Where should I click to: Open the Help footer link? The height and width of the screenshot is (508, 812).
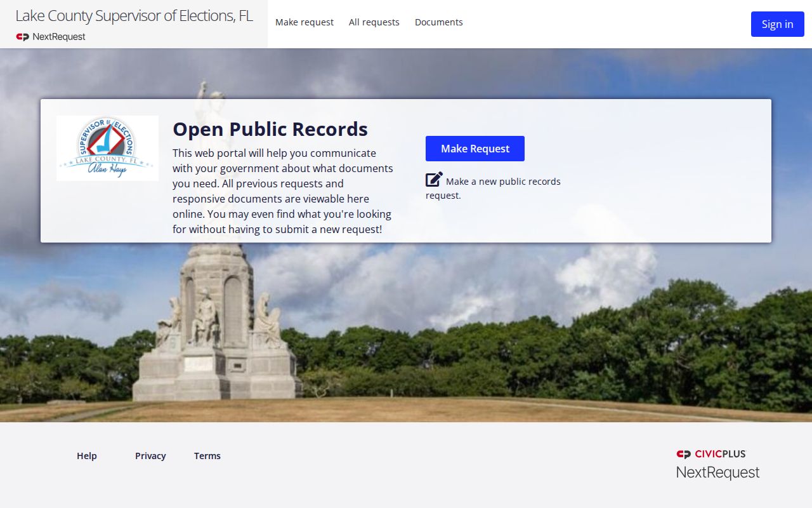[x=87, y=456]
